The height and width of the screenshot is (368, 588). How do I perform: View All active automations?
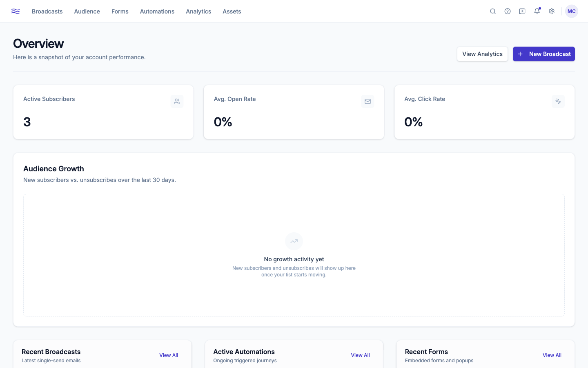click(361, 355)
